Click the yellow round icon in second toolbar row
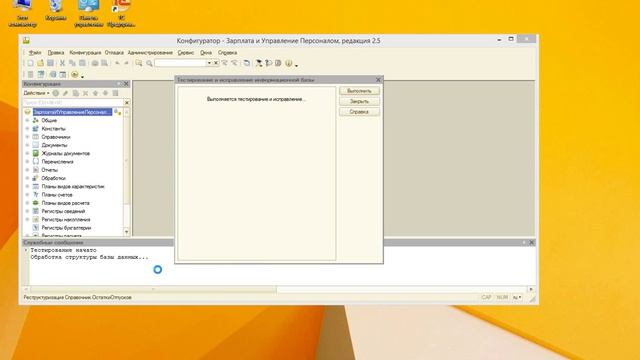Viewport: 640px width, 360px height. pos(74,74)
